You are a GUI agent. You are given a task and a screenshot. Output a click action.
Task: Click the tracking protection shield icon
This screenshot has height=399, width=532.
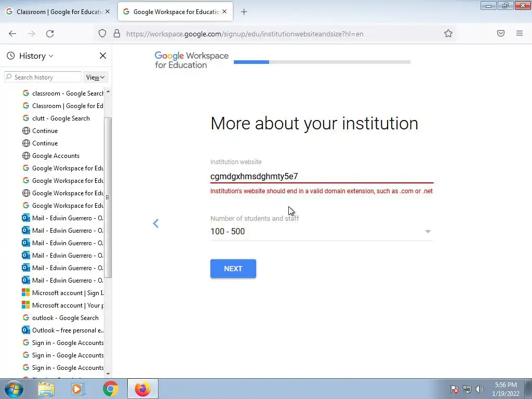pos(102,33)
